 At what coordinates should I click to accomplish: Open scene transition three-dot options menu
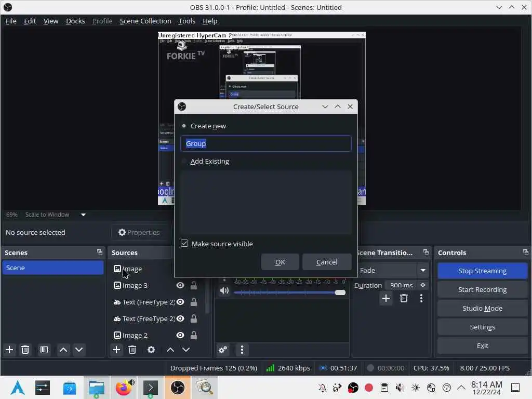[x=421, y=298]
